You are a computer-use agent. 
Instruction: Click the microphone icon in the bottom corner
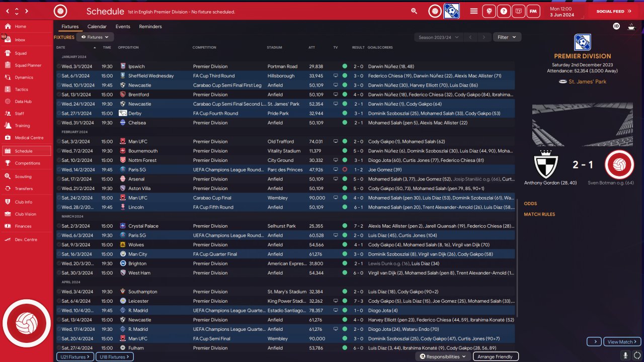tap(625, 355)
